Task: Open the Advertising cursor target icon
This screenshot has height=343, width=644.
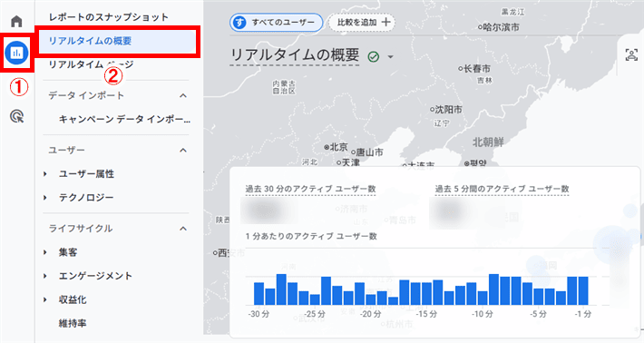Action: (x=17, y=117)
